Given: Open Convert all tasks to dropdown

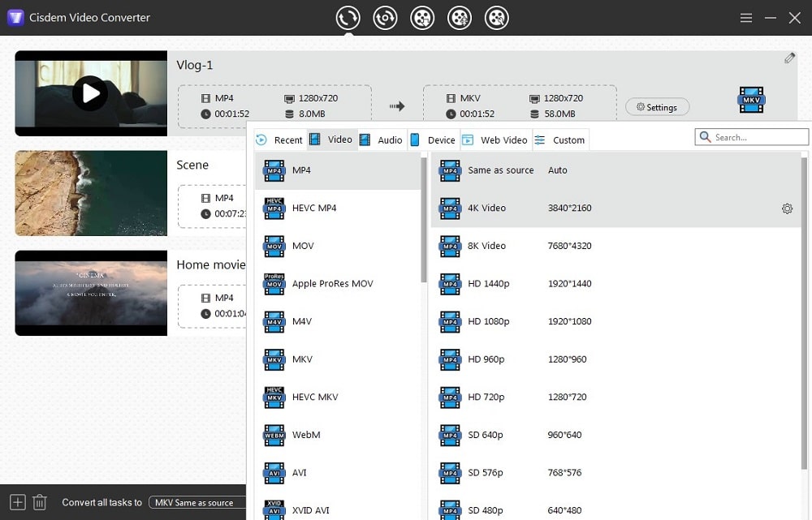Looking at the screenshot, I should click(197, 502).
